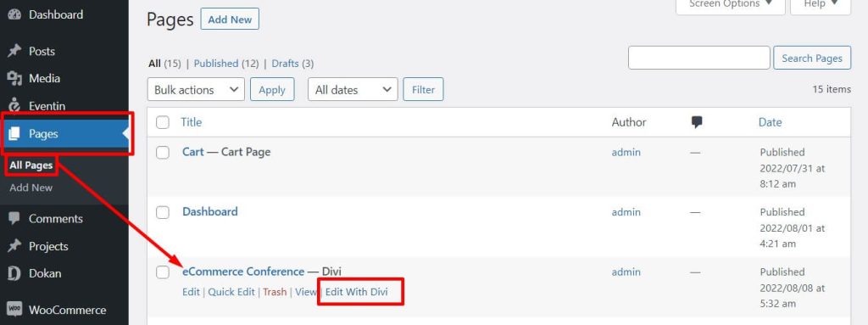Click the Apply bulk action button
The image size is (868, 325).
(272, 89)
